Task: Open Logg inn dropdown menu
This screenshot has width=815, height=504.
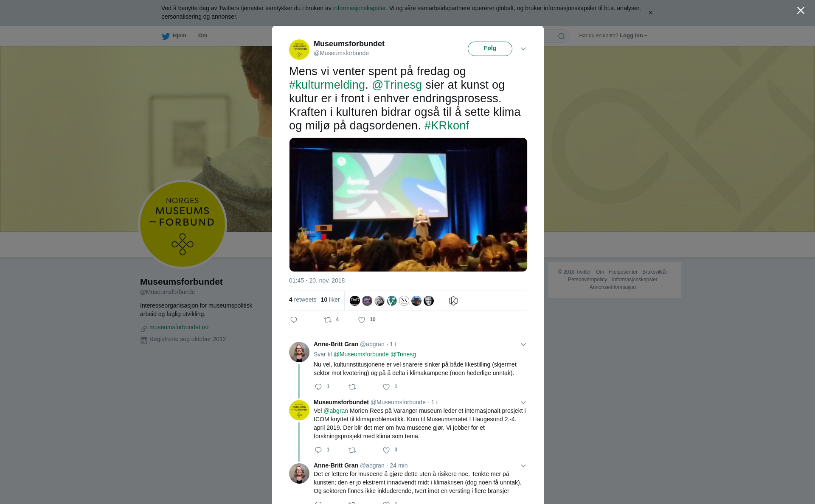Action: 633,36
